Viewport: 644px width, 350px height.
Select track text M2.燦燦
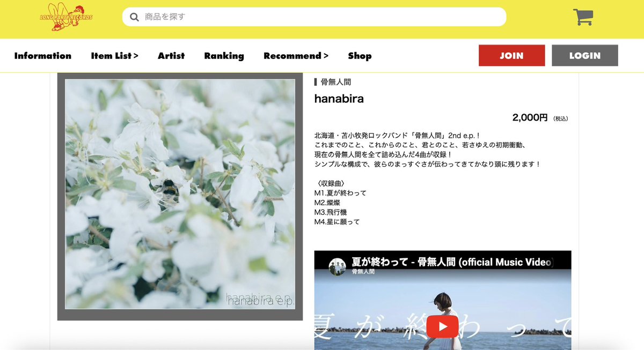[327, 203]
